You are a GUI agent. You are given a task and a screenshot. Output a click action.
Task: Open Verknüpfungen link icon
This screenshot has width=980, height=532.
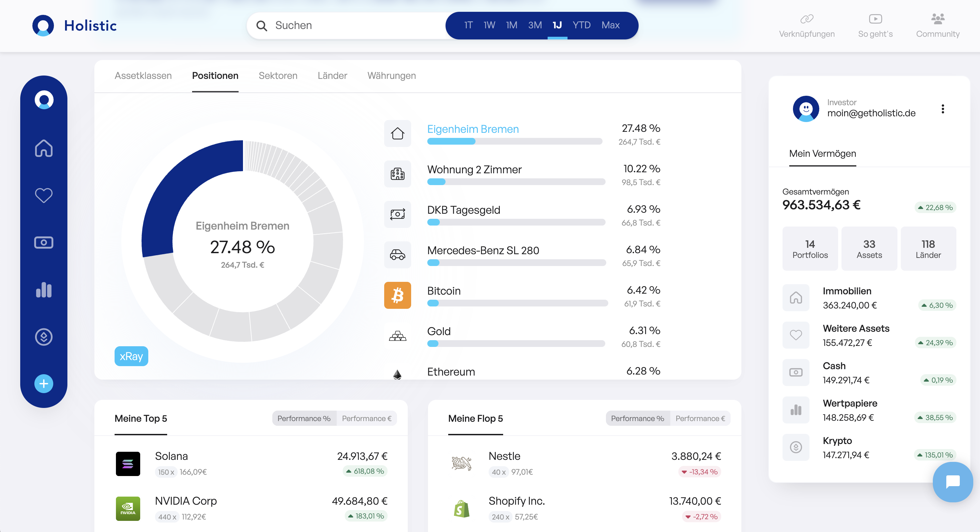(x=806, y=19)
